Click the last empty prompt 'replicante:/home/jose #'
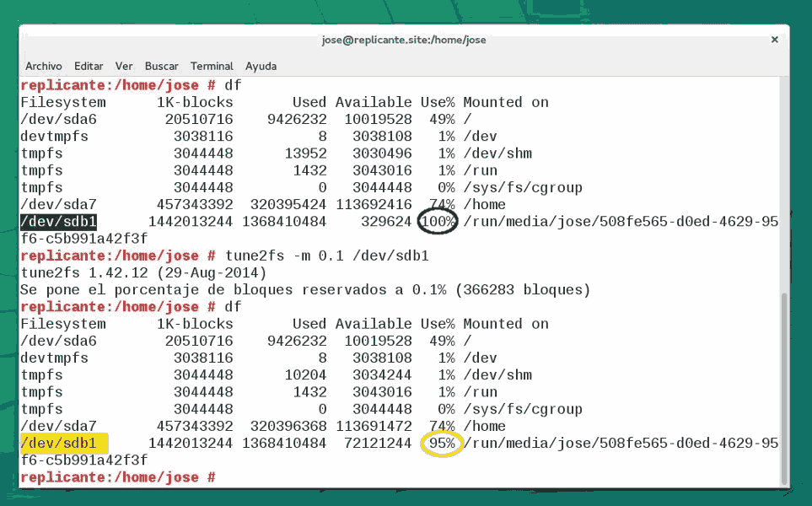 click(118, 477)
